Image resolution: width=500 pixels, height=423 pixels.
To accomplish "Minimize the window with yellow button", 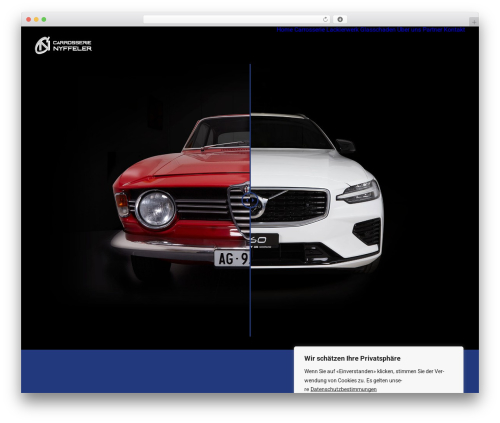I will click(36, 19).
